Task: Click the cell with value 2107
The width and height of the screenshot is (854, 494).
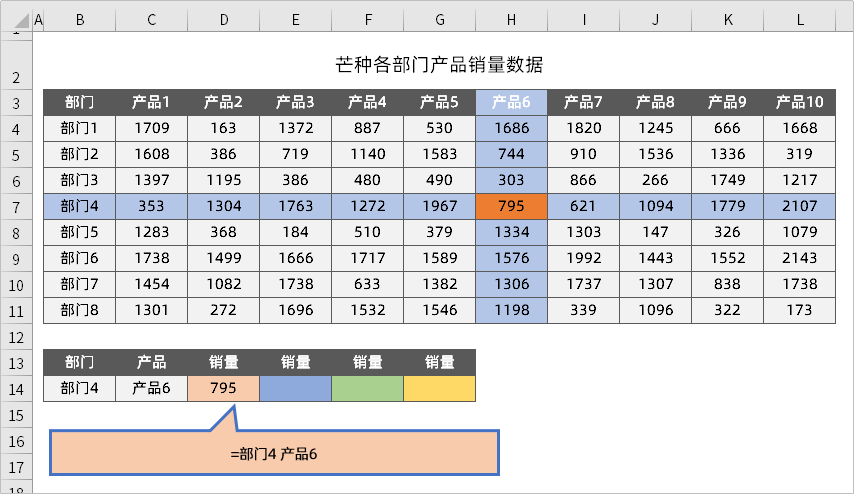Action: pyautogui.click(x=799, y=206)
